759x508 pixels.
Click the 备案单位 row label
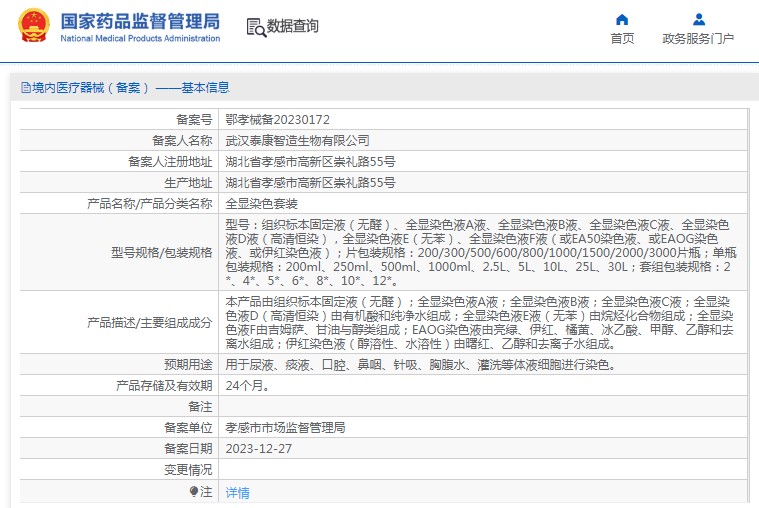[188, 428]
